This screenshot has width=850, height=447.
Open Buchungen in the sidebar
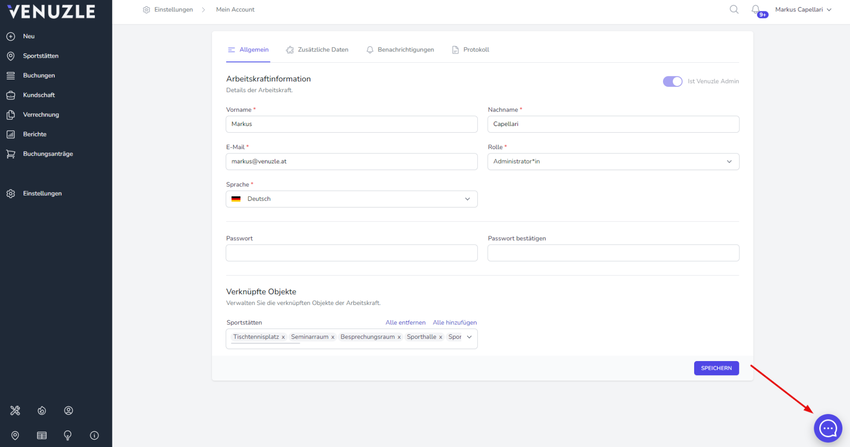(x=39, y=75)
